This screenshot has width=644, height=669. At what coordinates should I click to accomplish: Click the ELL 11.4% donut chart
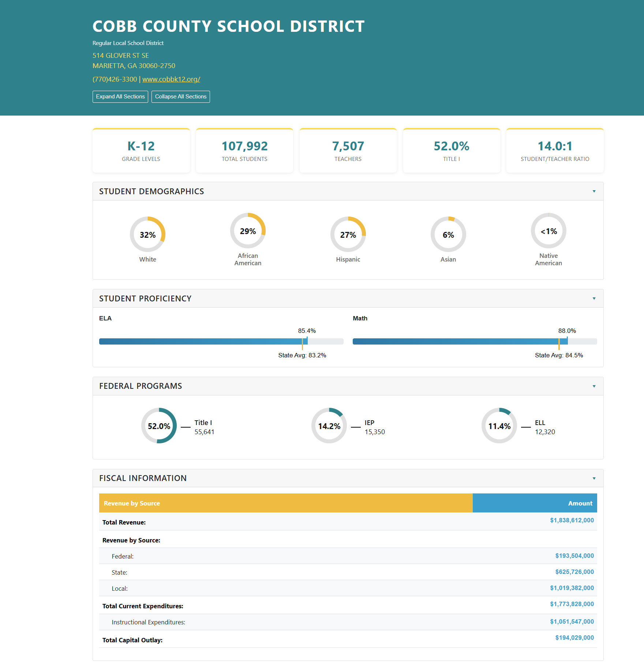coord(499,426)
